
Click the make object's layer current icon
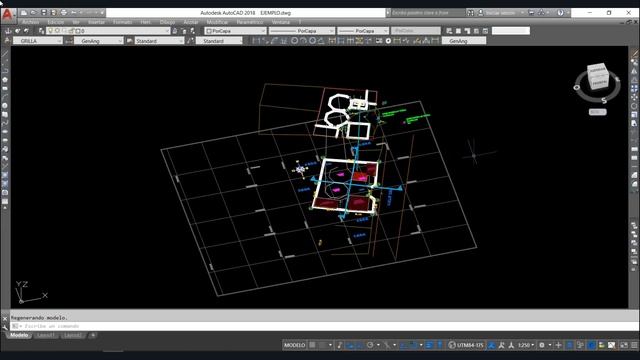click(175, 31)
